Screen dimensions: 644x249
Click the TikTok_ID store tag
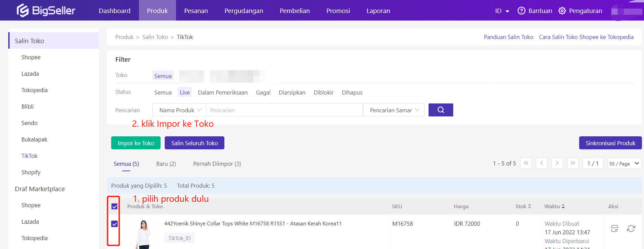(179, 238)
